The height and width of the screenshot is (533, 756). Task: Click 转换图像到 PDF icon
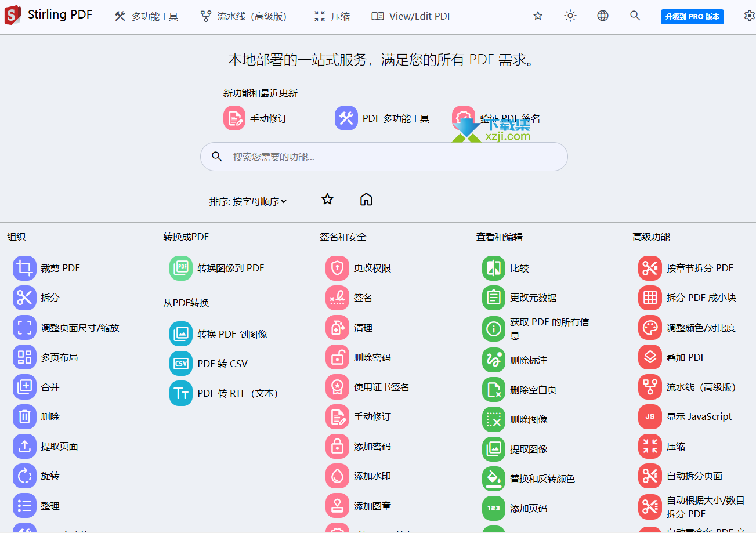click(181, 268)
